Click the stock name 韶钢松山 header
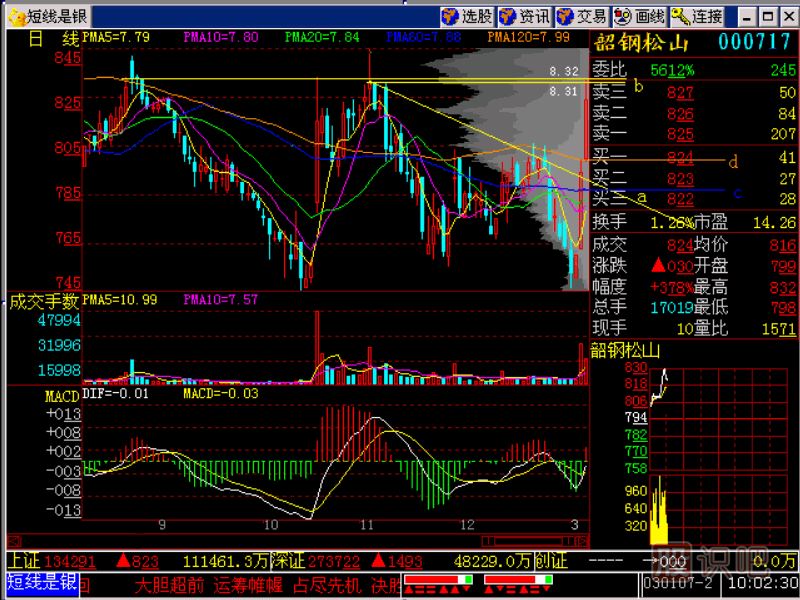The width and height of the screenshot is (800, 600). [642, 42]
